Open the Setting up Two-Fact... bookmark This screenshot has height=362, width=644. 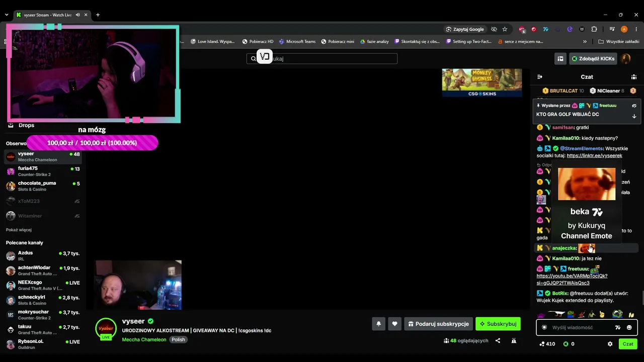pyautogui.click(x=468, y=41)
